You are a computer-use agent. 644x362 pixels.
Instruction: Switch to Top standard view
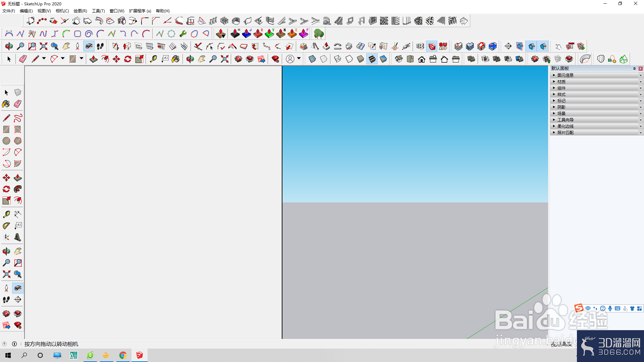(410, 59)
